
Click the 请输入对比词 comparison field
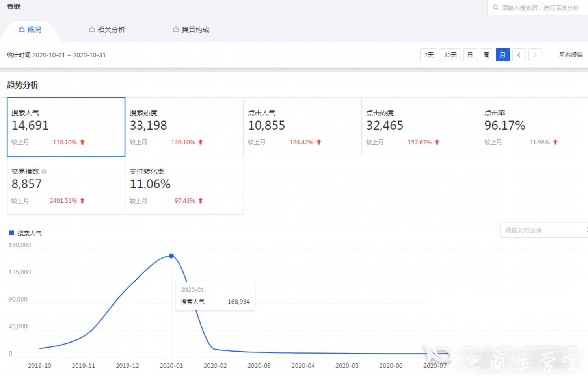pos(544,230)
